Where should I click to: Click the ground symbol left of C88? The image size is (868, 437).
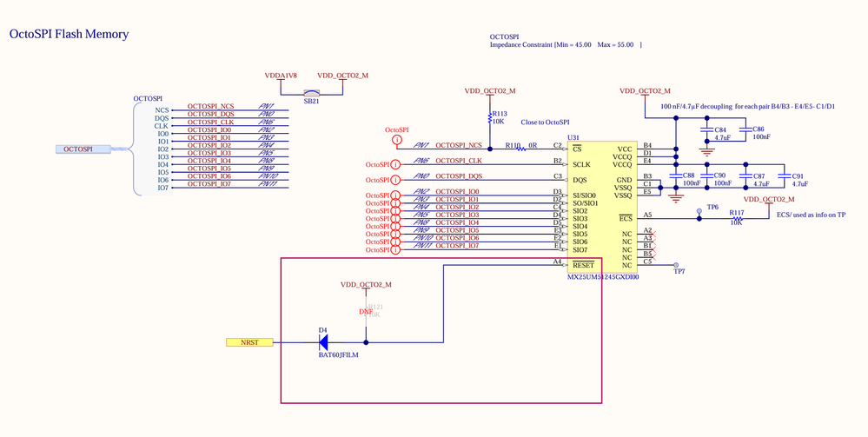[675, 197]
